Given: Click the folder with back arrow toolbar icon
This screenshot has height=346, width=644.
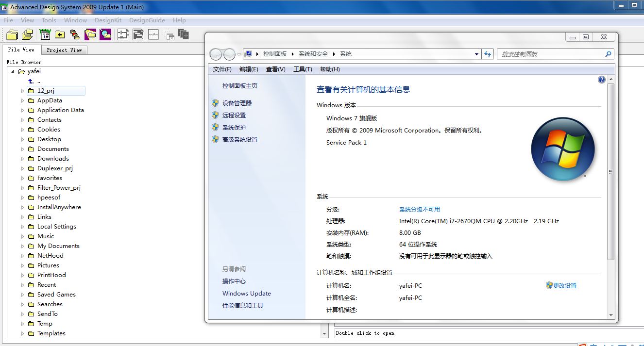Looking at the screenshot, I should [60, 34].
